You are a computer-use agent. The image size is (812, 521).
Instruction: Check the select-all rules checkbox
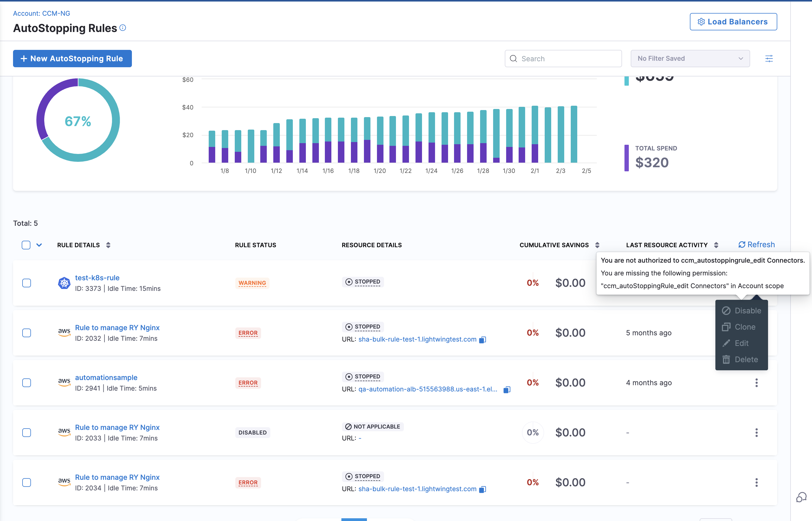pyautogui.click(x=26, y=245)
